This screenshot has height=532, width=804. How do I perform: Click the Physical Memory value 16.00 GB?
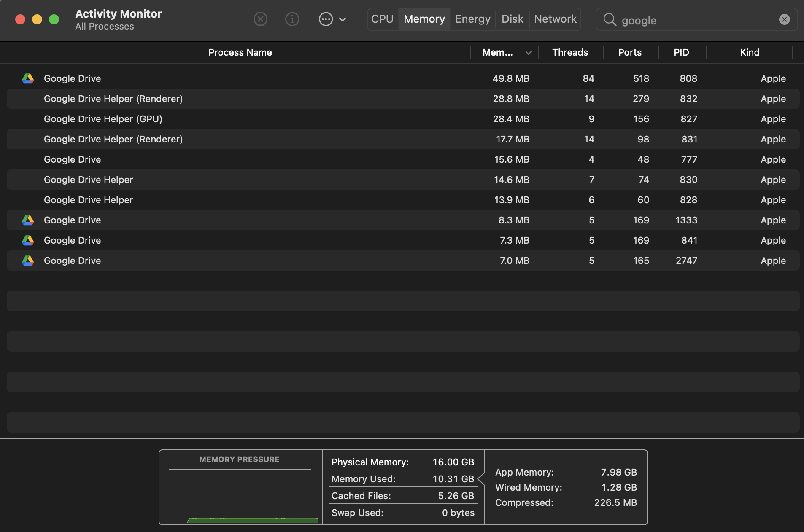[453, 462]
